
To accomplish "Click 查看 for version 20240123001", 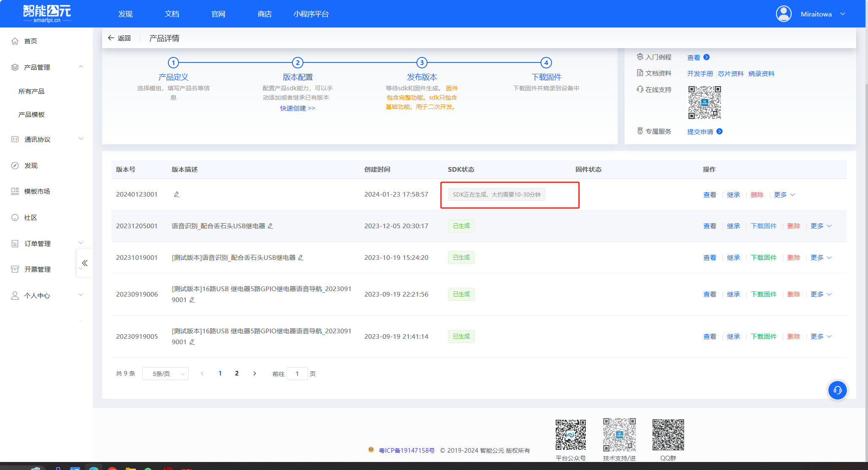I will pyautogui.click(x=710, y=194).
